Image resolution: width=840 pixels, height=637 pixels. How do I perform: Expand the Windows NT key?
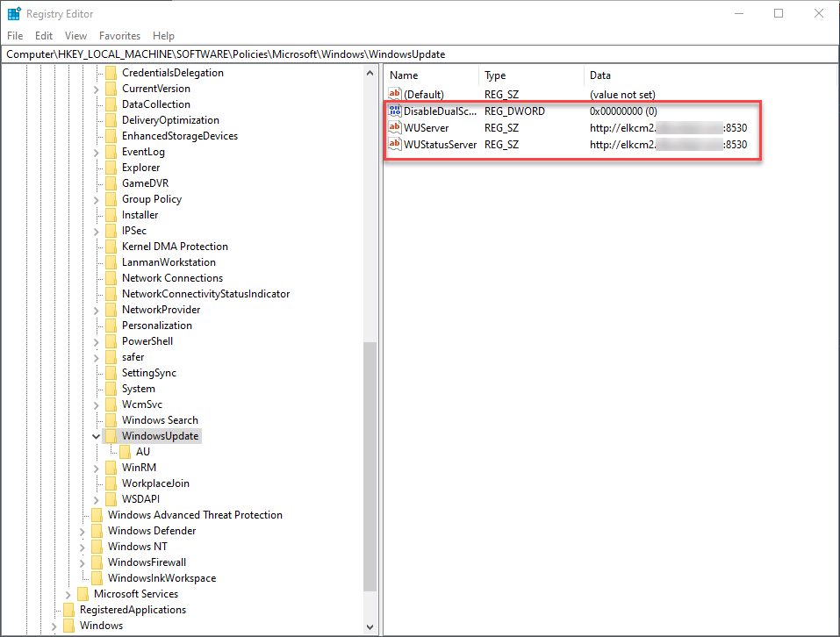[82, 548]
